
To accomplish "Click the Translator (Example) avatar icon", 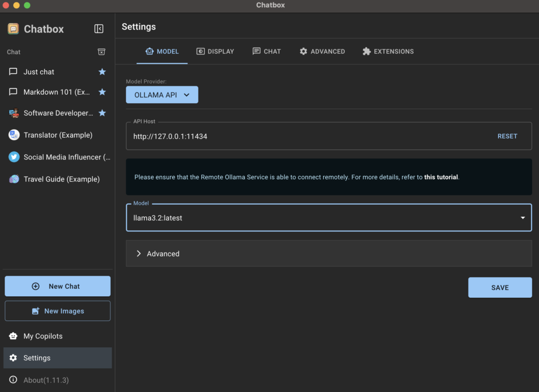I will tap(14, 135).
